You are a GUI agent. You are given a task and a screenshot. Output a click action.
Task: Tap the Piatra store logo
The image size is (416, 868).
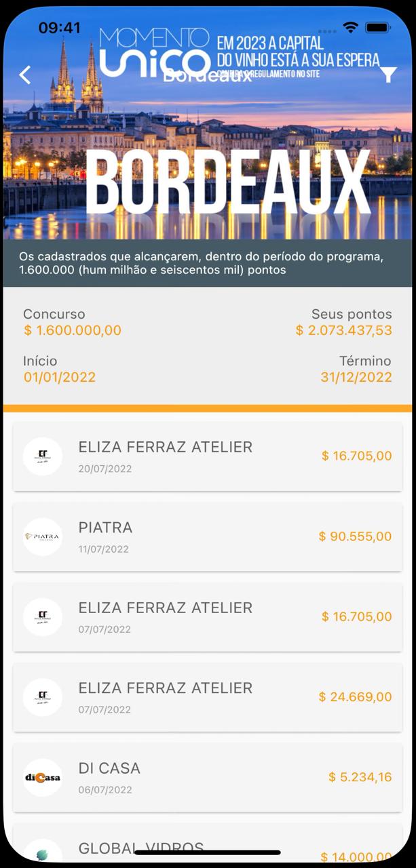click(x=43, y=536)
